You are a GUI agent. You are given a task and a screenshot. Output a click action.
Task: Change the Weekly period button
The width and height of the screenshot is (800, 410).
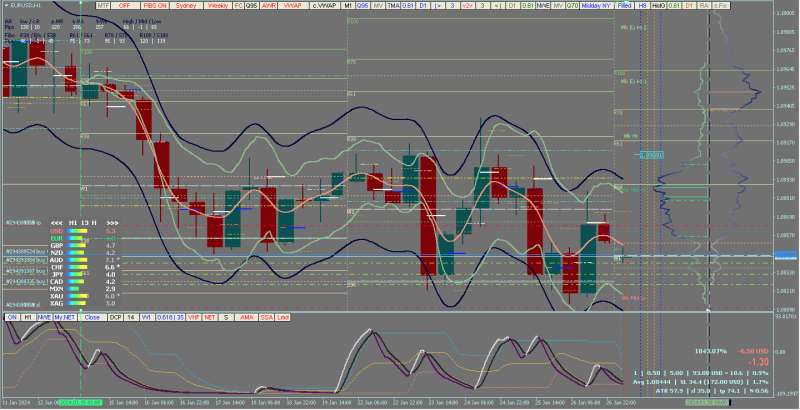(x=218, y=6)
